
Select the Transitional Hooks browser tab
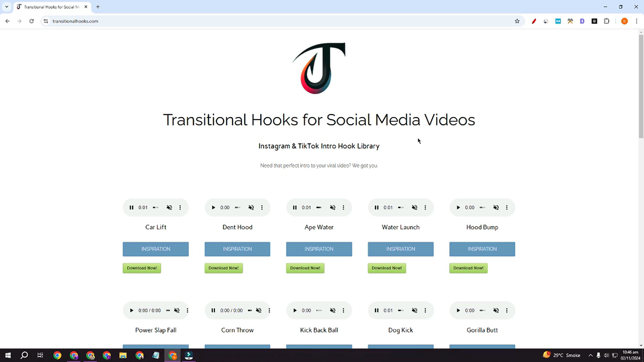[x=52, y=7]
